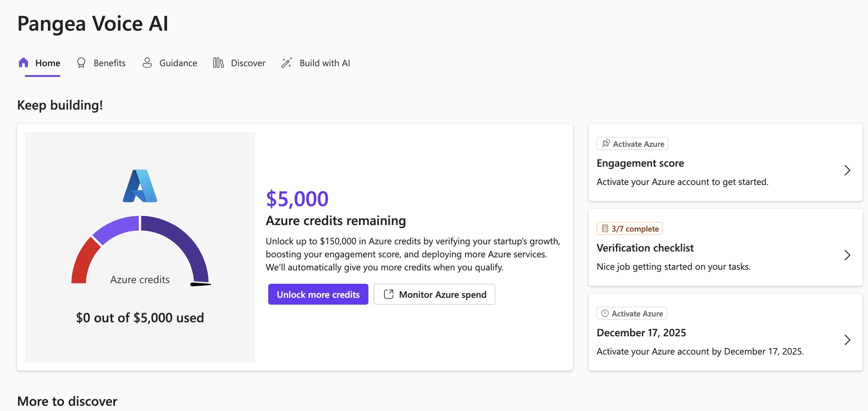
Task: Click the Home house icon
Action: pyautogui.click(x=23, y=63)
